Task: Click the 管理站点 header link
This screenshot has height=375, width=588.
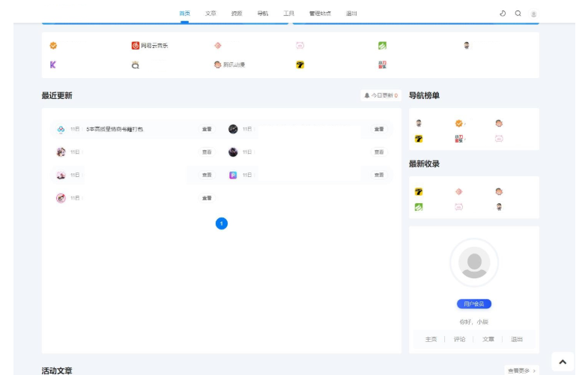Action: tap(320, 13)
